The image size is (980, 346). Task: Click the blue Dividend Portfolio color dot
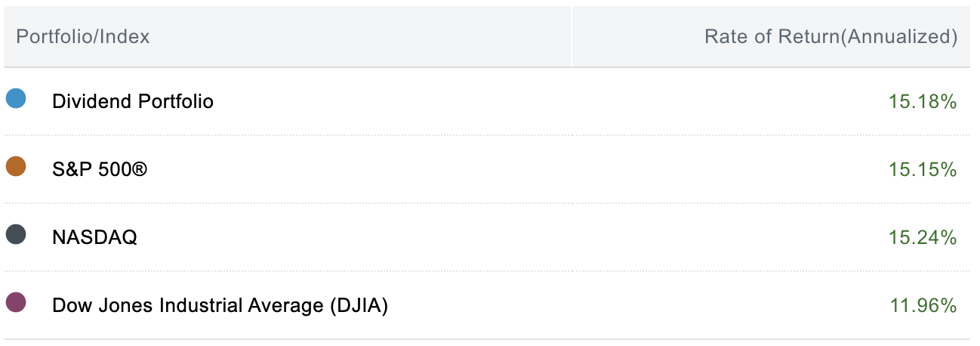pos(16,98)
